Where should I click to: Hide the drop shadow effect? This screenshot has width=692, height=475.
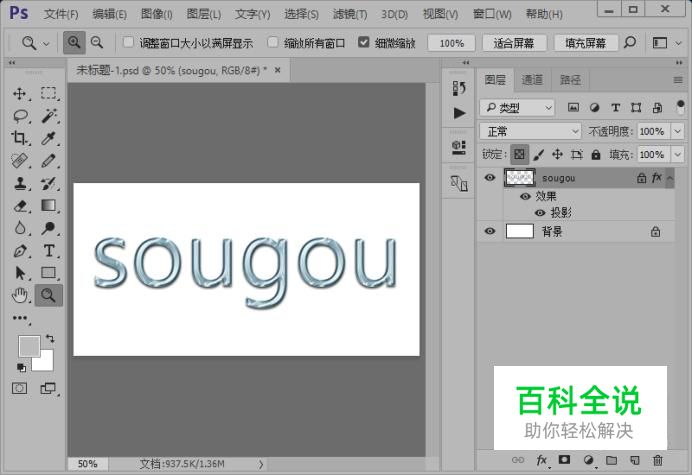540,213
